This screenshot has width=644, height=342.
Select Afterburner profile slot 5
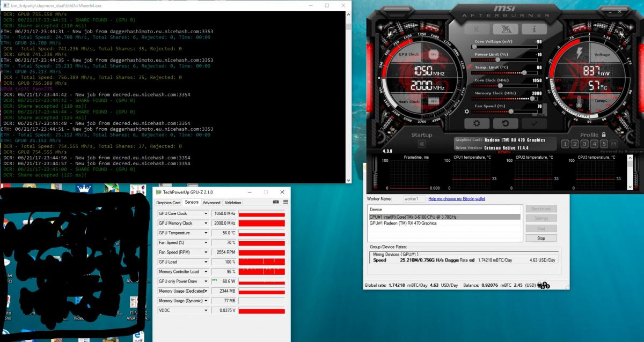[604, 144]
